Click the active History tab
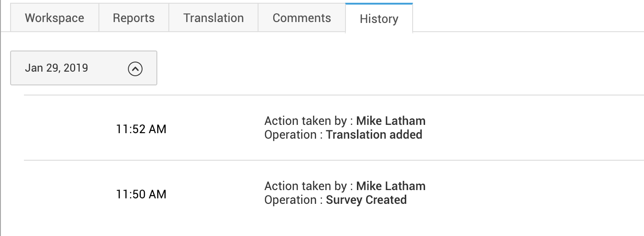This screenshot has width=644, height=236. [379, 19]
